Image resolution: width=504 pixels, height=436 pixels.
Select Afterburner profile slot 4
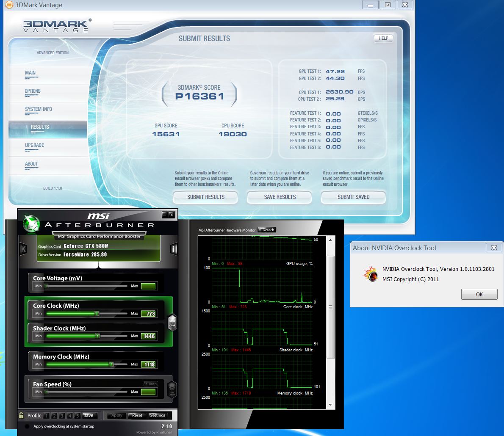pos(69,415)
